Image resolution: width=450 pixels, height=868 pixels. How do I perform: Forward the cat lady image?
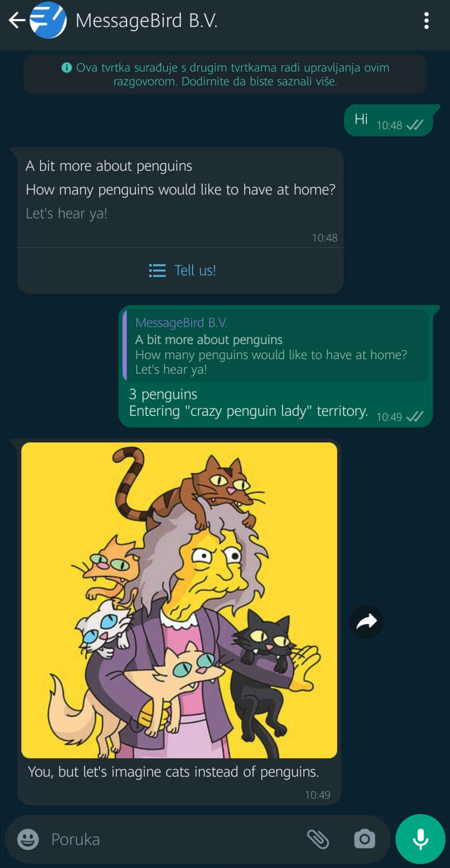[x=366, y=622]
